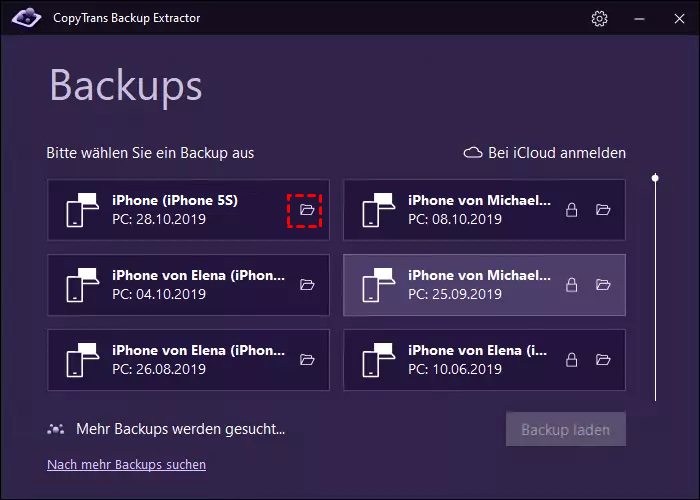Open settings gear in title bar

599,19
